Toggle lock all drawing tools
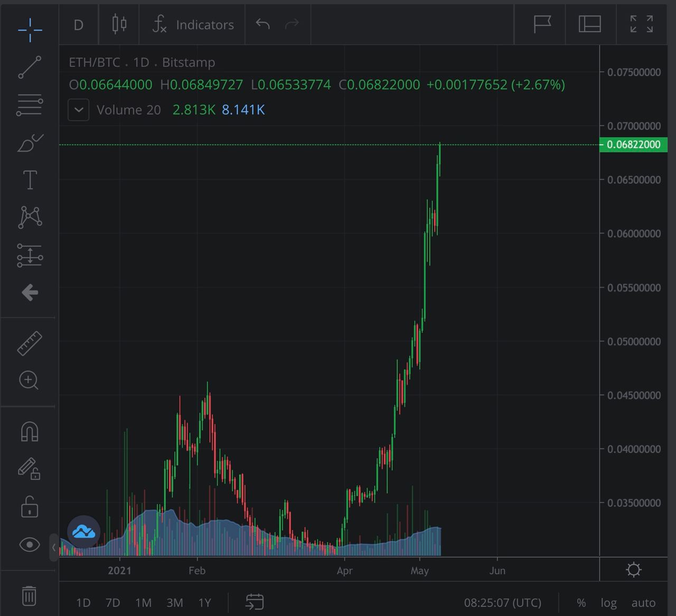Viewport: 676px width, 616px height. (30, 507)
